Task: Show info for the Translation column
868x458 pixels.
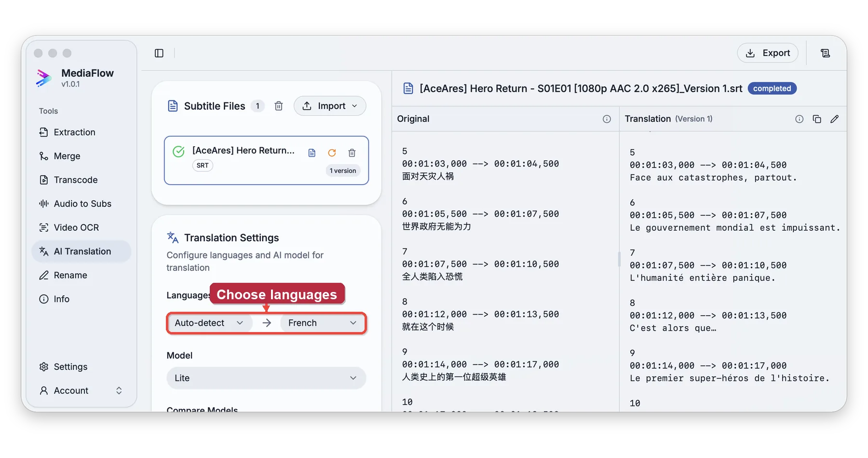Action: 799,119
